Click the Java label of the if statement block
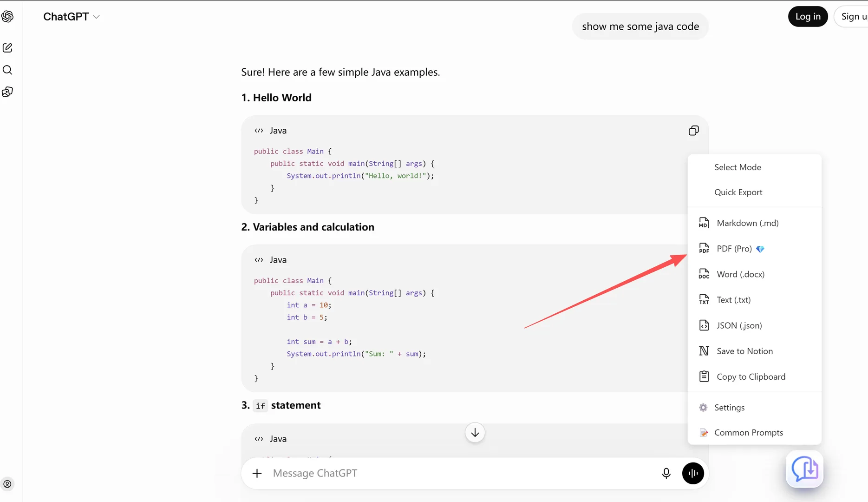The width and height of the screenshot is (868, 502). (278, 439)
